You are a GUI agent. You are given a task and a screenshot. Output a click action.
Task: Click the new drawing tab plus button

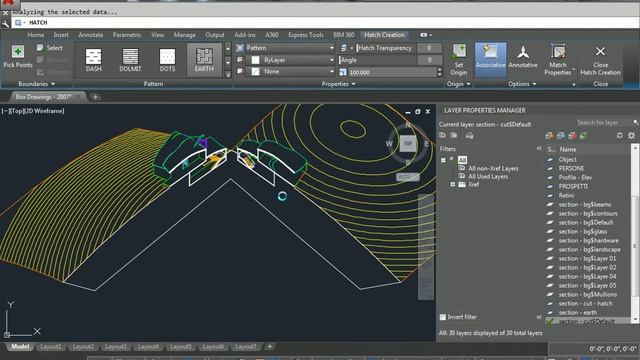tap(95, 97)
